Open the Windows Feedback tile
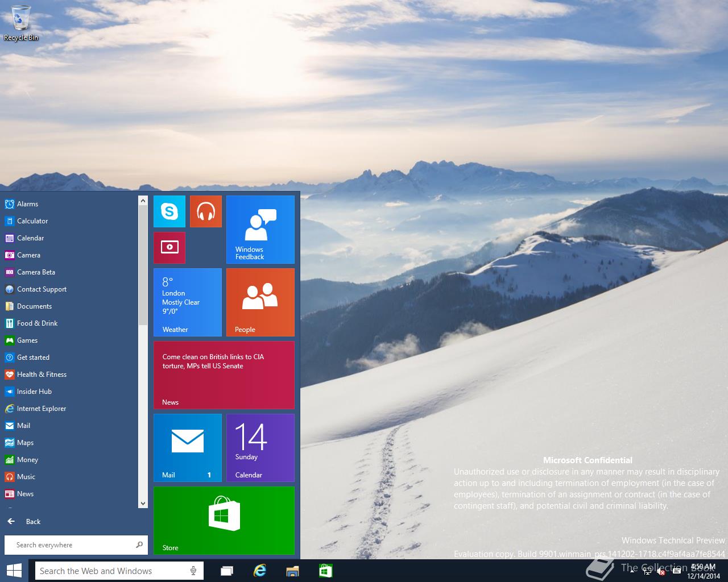Image resolution: width=728 pixels, height=582 pixels. pos(260,230)
